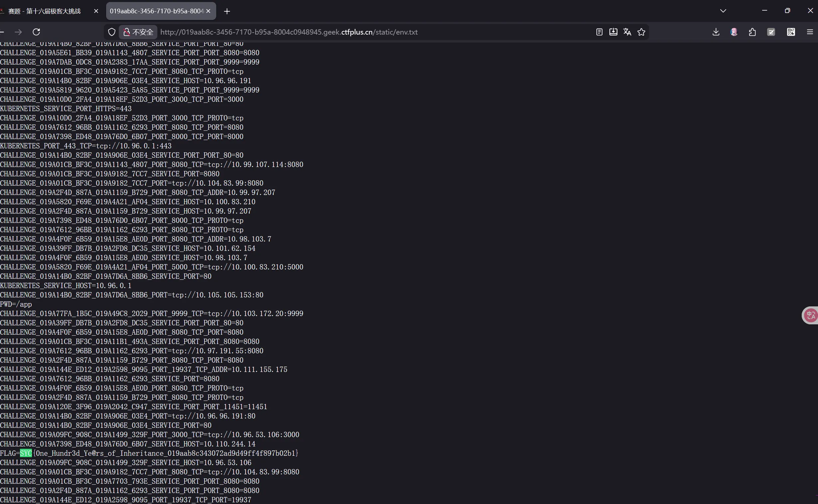Open the hamburger application menu

click(810, 32)
